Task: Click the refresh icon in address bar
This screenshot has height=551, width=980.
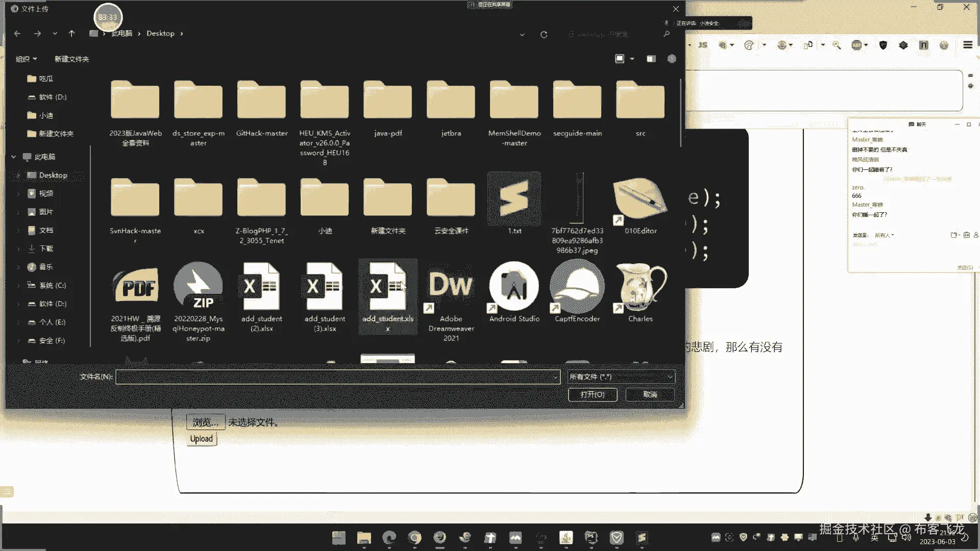Action: (x=544, y=35)
